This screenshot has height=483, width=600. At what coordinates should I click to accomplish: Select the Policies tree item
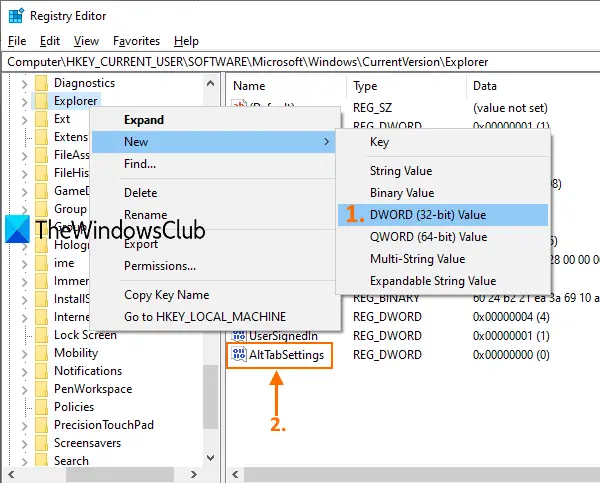[74, 407]
